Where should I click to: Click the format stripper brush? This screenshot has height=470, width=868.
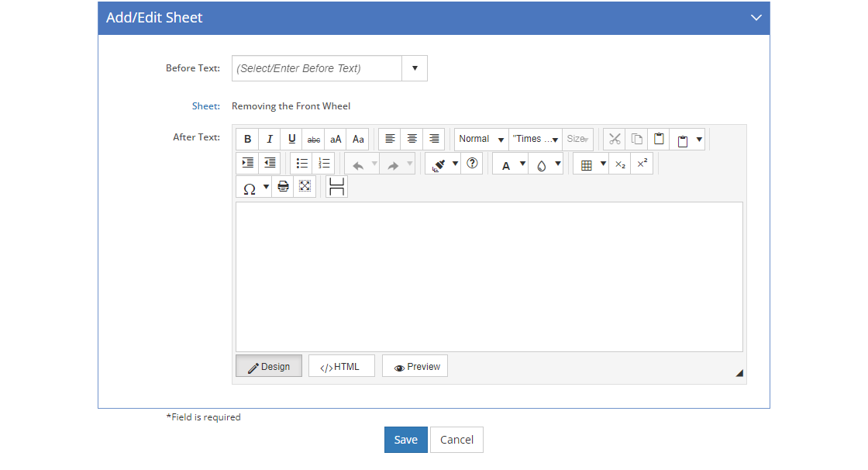[x=439, y=164]
